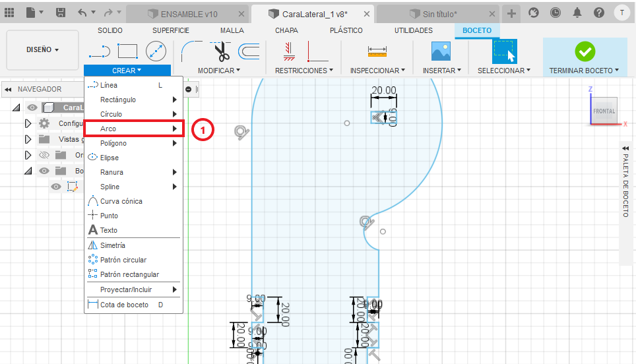Choose Elipse from the CREAR menu

pos(133,158)
